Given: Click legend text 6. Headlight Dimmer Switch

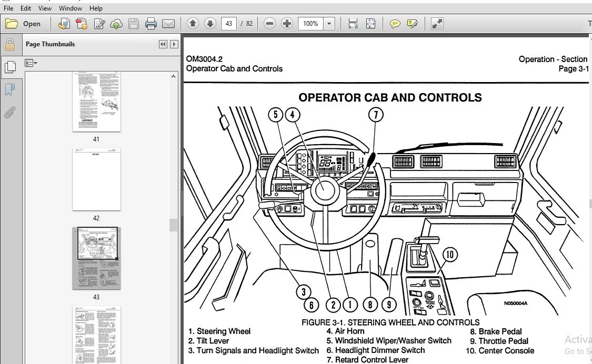Looking at the screenshot, I should click(376, 350).
